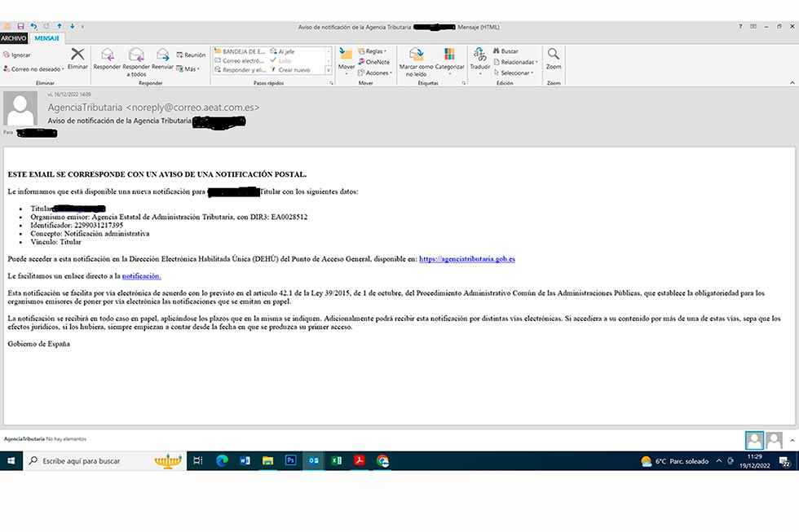Collapse the ribbon with the arrow
The image size is (799, 532).
tap(792, 82)
